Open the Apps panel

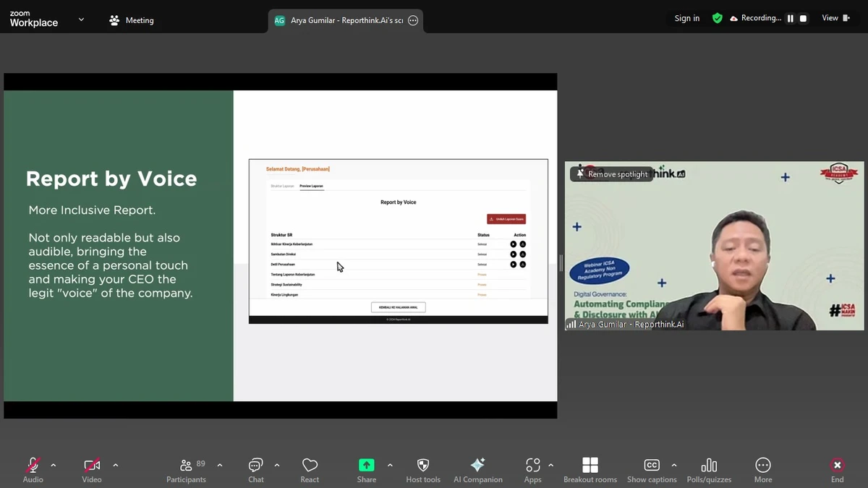(x=532, y=469)
